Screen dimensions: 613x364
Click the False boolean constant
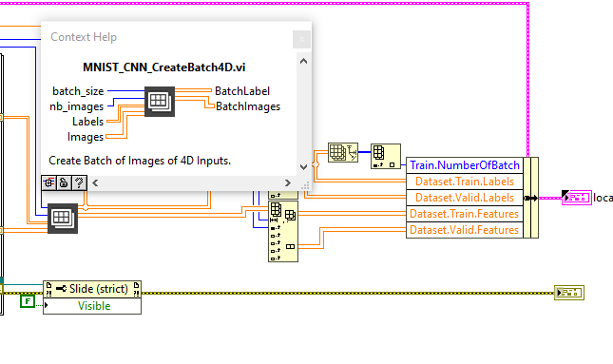click(28, 301)
